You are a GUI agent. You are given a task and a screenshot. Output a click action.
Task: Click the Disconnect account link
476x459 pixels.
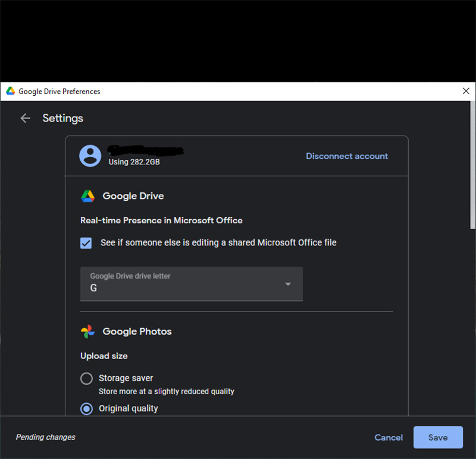(x=346, y=156)
